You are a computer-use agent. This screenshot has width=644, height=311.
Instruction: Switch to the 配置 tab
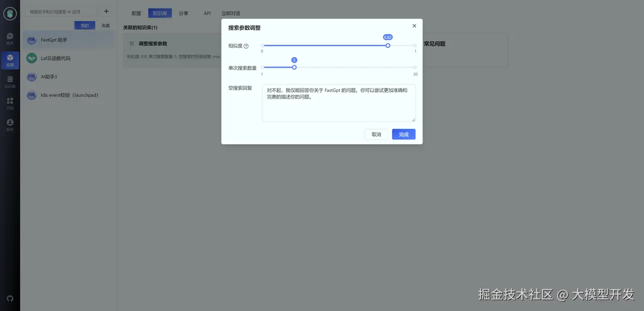[136, 13]
